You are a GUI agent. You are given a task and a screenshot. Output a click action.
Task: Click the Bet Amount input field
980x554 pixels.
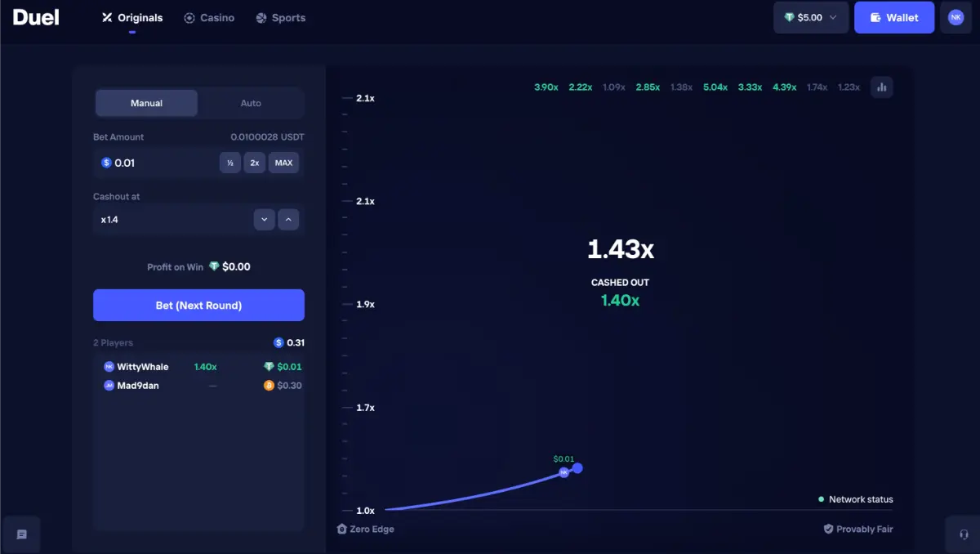pyautogui.click(x=155, y=163)
